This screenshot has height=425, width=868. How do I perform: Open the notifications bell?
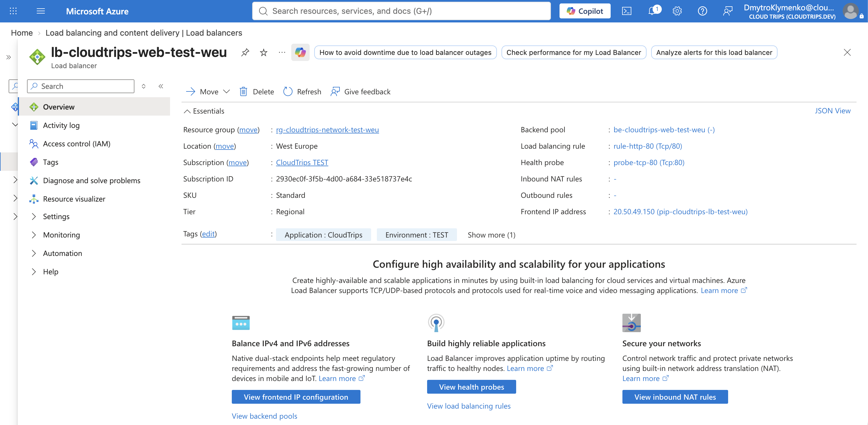[652, 11]
